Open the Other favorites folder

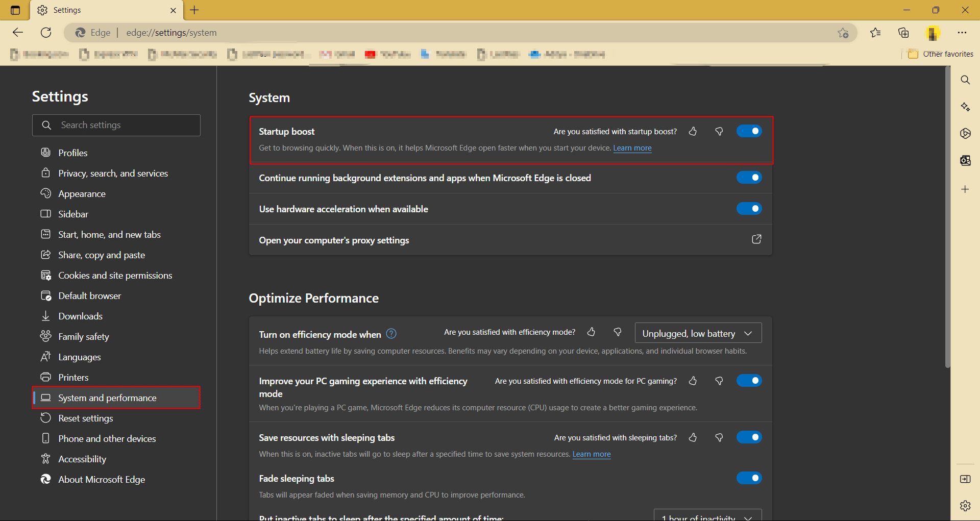point(941,54)
